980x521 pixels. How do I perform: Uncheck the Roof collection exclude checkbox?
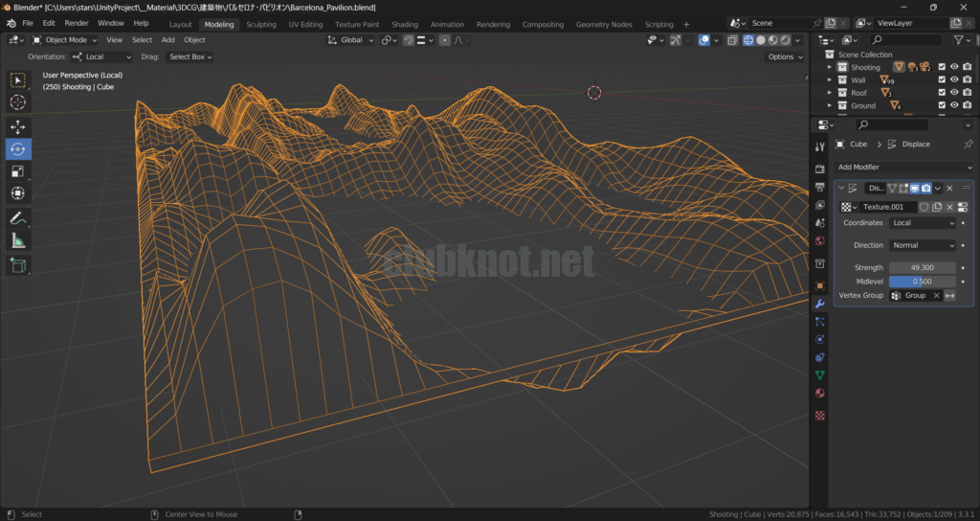[942, 93]
